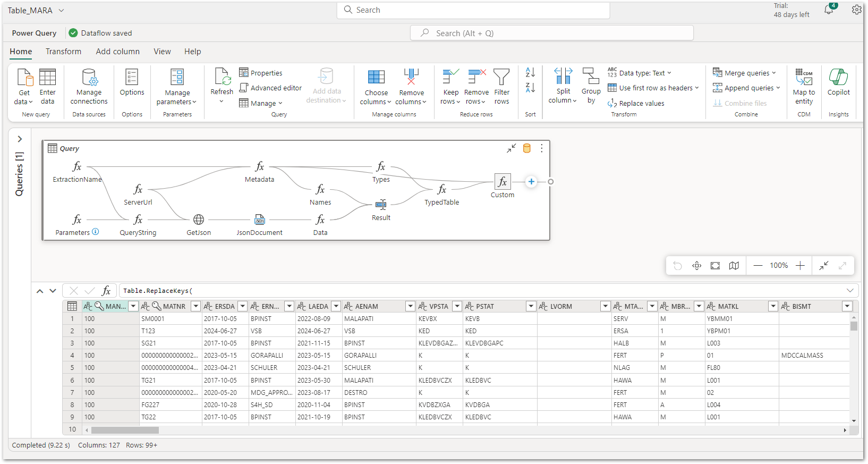This screenshot has width=868, height=464.
Task: Open the Add column tab
Action: [x=117, y=52]
